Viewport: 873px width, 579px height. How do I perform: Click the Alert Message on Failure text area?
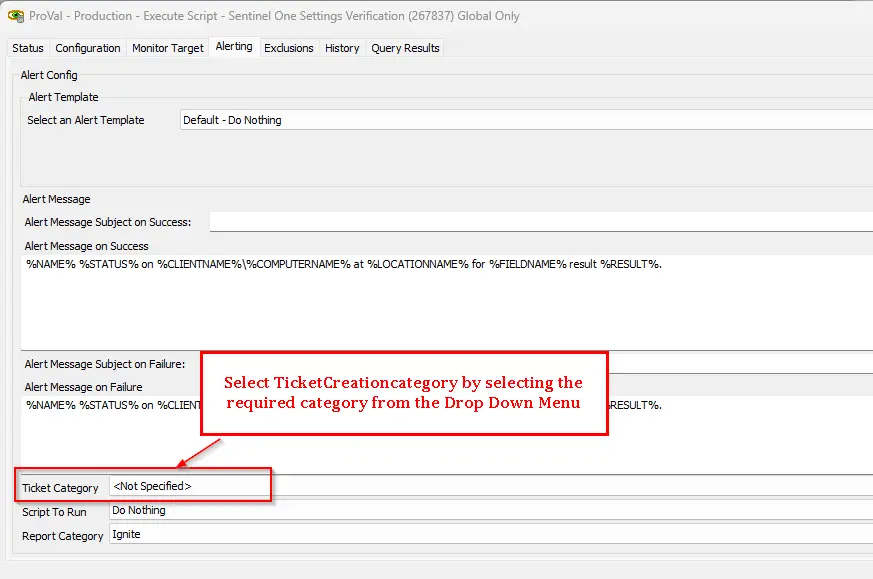pyautogui.click(x=447, y=434)
